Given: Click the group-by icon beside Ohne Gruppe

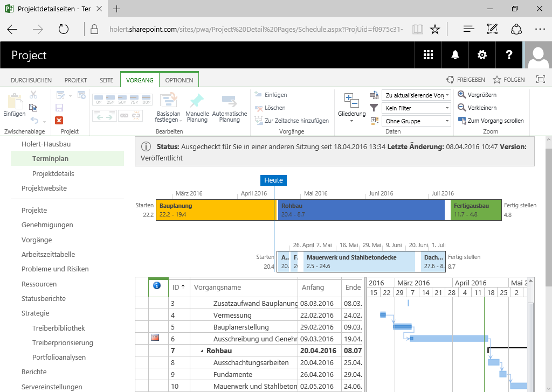Looking at the screenshot, I should (x=374, y=121).
